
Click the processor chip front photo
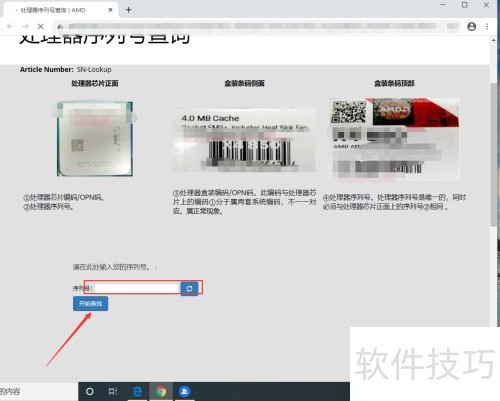tap(95, 139)
